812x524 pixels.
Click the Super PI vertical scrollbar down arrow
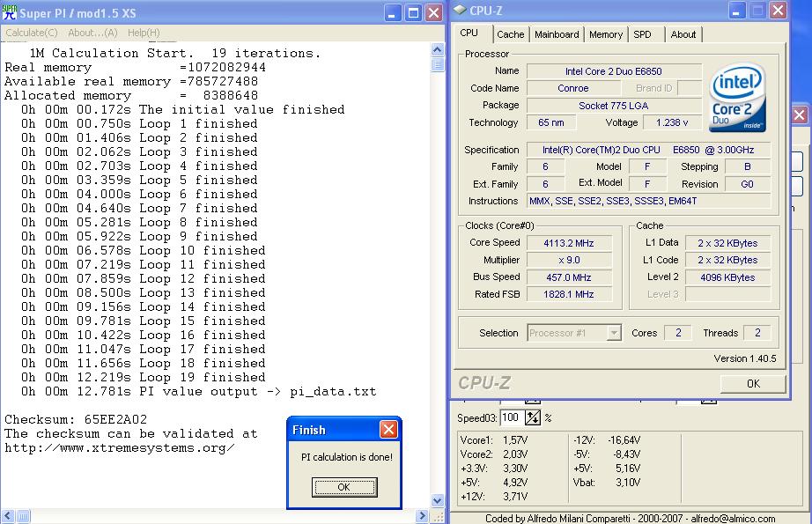click(x=438, y=501)
